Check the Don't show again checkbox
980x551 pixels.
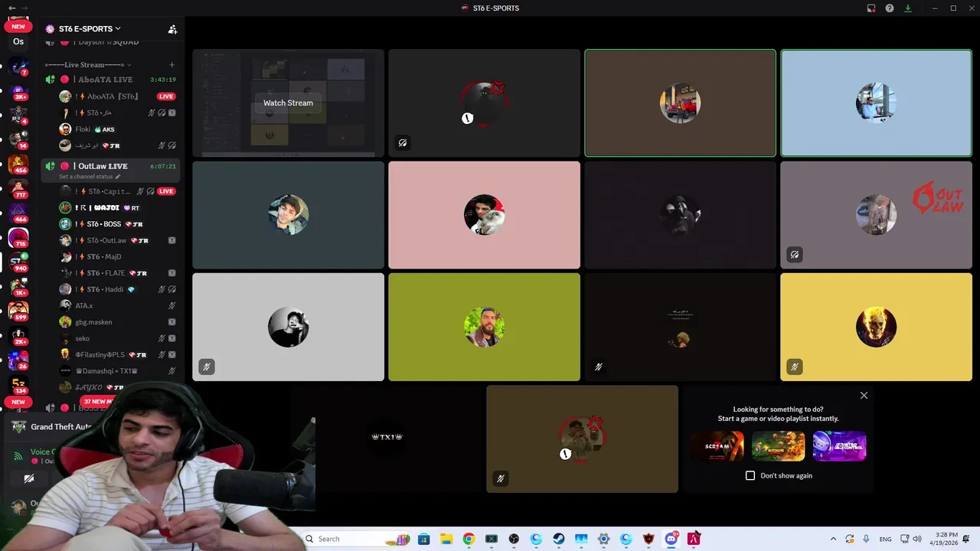tap(750, 475)
